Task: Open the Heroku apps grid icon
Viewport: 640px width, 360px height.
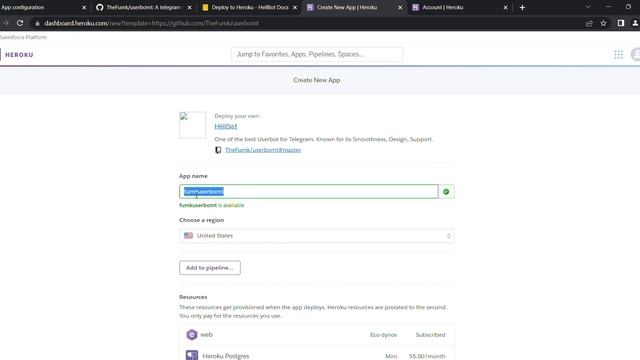Action: pyautogui.click(x=618, y=54)
